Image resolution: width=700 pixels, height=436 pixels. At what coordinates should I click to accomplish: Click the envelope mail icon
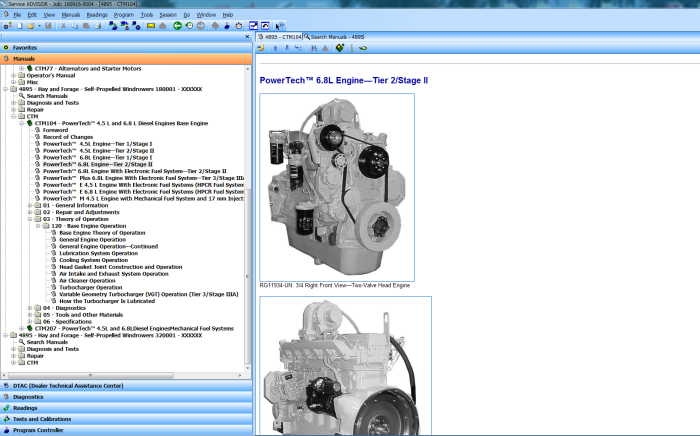point(151,26)
